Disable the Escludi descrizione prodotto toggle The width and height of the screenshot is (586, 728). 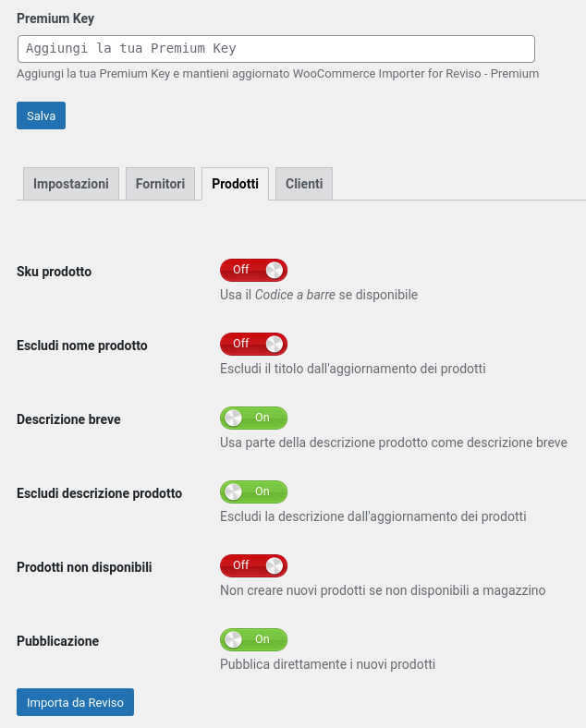pos(253,491)
